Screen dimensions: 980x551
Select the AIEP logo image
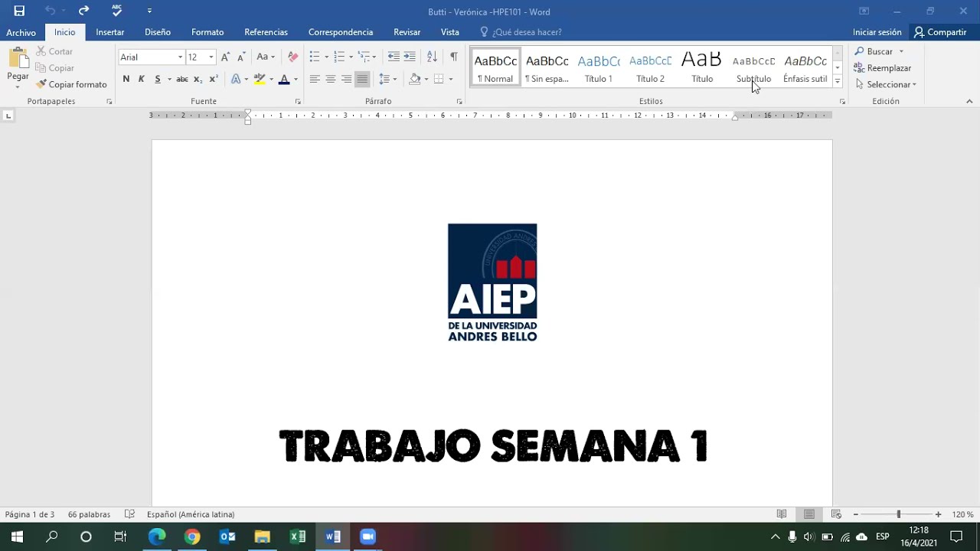(492, 282)
